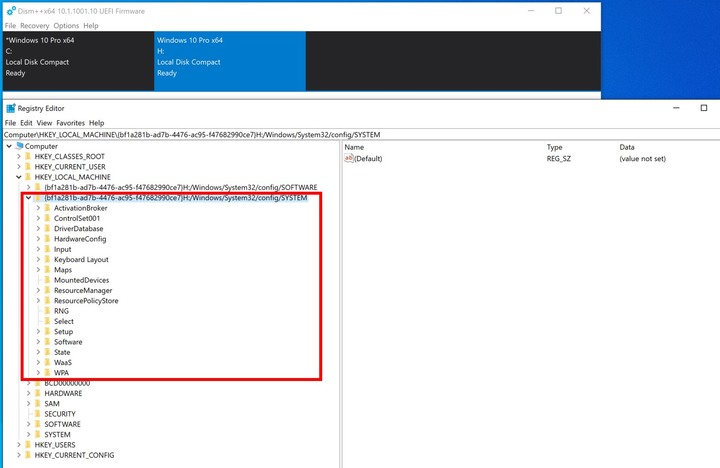The width and height of the screenshot is (720, 468).
Task: Select the C: Windows 10 Pro image tile
Action: tap(79, 61)
